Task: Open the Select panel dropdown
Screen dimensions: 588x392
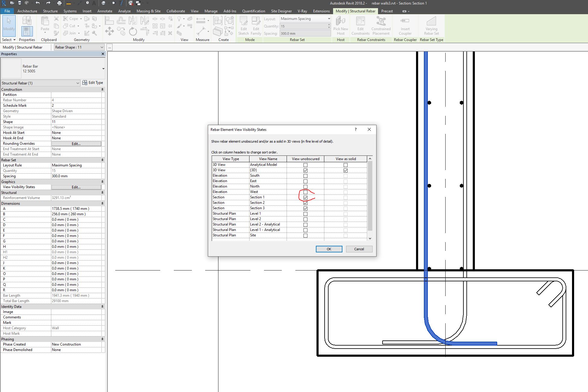Action: coord(9,40)
